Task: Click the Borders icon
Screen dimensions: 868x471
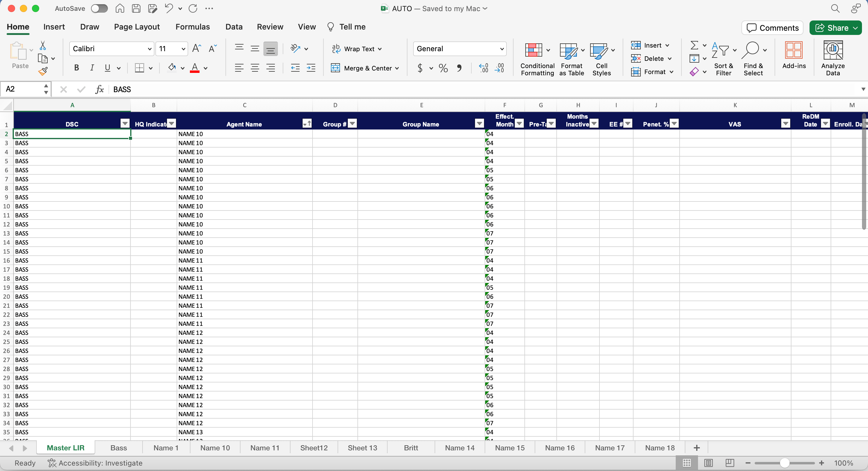Action: 139,68
